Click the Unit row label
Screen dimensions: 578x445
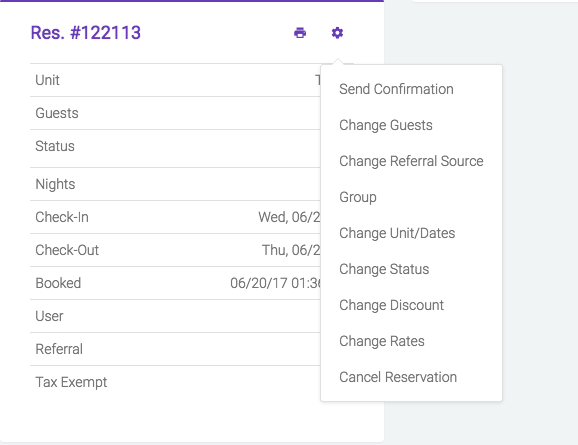47,80
